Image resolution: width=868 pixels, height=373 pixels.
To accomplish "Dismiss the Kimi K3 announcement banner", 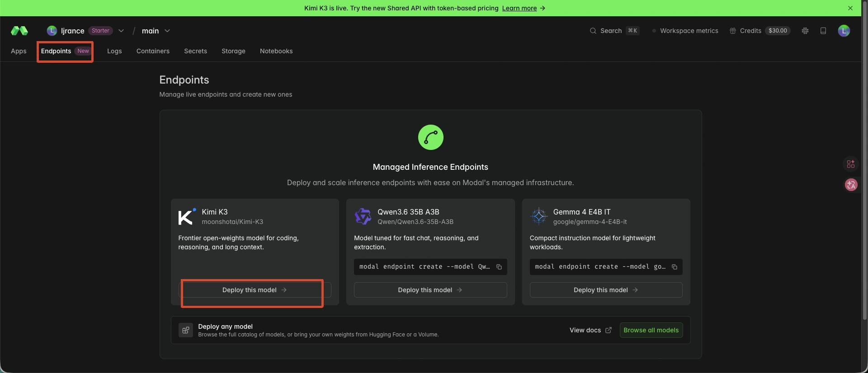I will tap(850, 8).
